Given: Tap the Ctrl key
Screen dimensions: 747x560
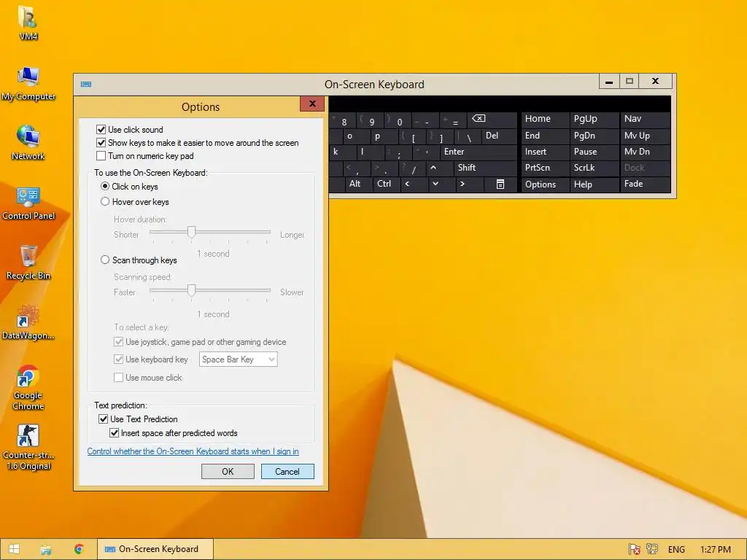Looking at the screenshot, I should pyautogui.click(x=386, y=184).
